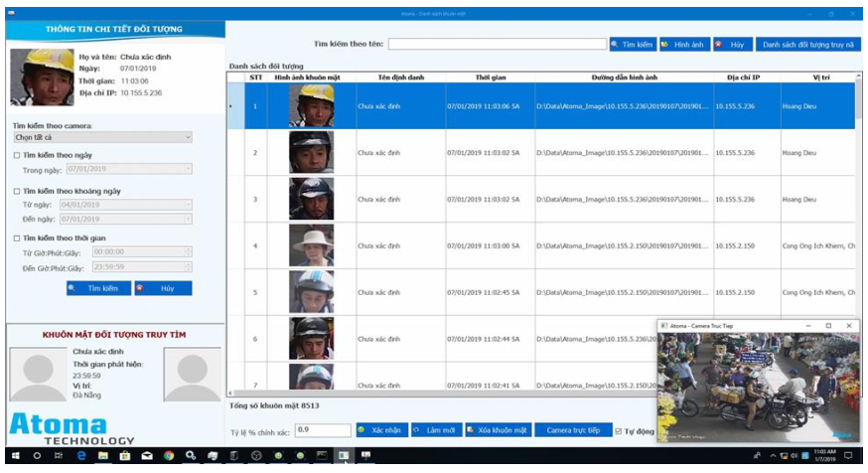Select face thumbnail in row 5

(312, 292)
